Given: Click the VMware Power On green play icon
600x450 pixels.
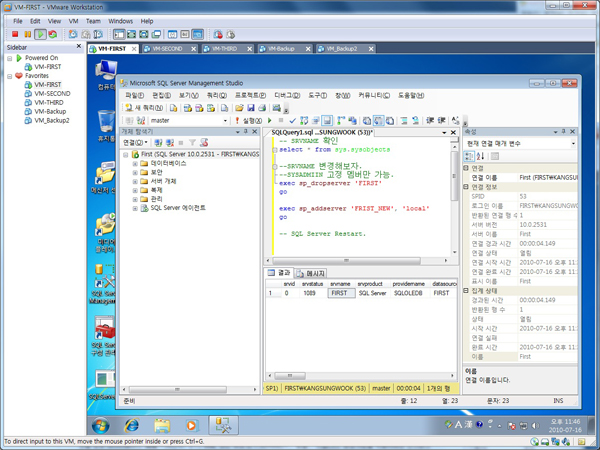Looking at the screenshot, I should click(x=40, y=34).
